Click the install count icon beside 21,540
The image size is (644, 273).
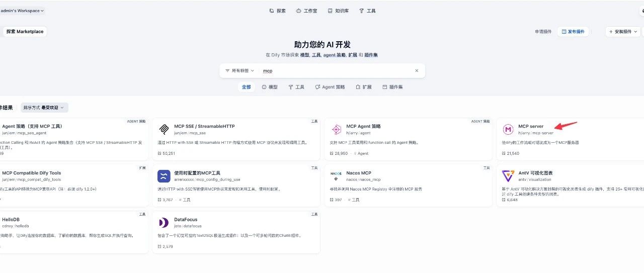pos(504,153)
